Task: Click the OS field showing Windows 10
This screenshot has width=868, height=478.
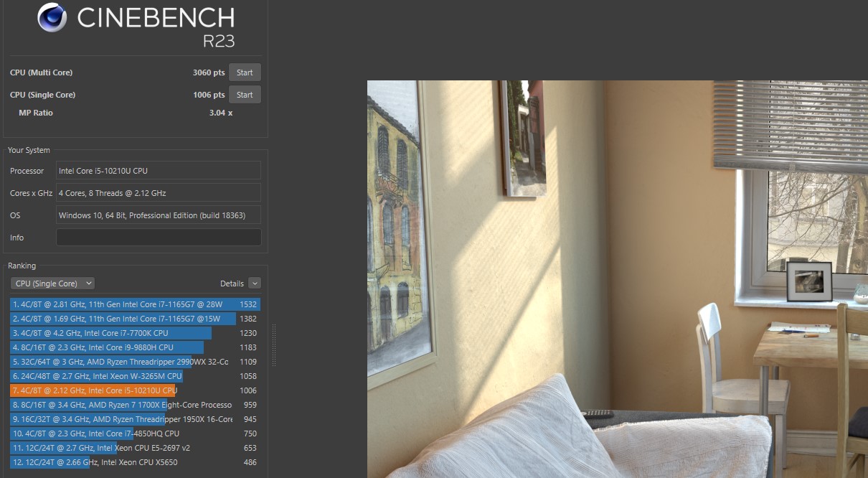Action: pyautogui.click(x=159, y=215)
